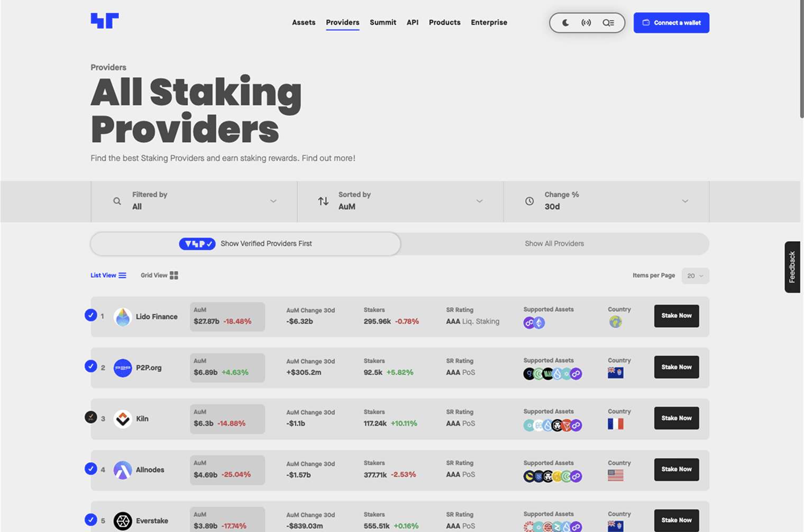Screen dimensions: 804x532
Task: Click Lido SR Rating AAA Liq. Staking
Action: (472, 322)
